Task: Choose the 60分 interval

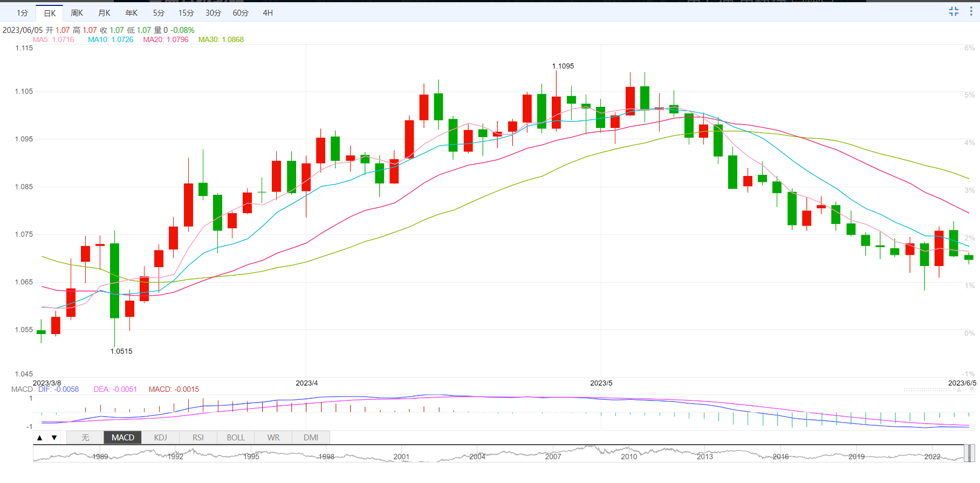Action: pos(241,13)
